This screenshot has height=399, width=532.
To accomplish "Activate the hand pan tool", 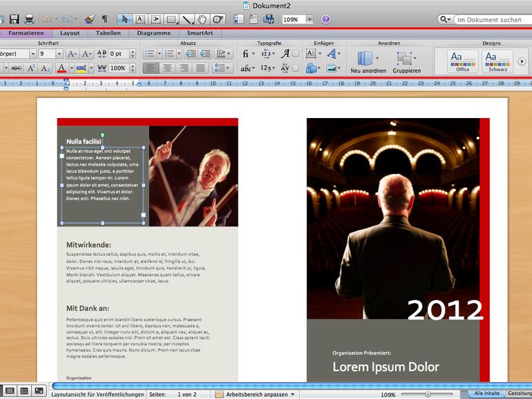I will pyautogui.click(x=202, y=19).
